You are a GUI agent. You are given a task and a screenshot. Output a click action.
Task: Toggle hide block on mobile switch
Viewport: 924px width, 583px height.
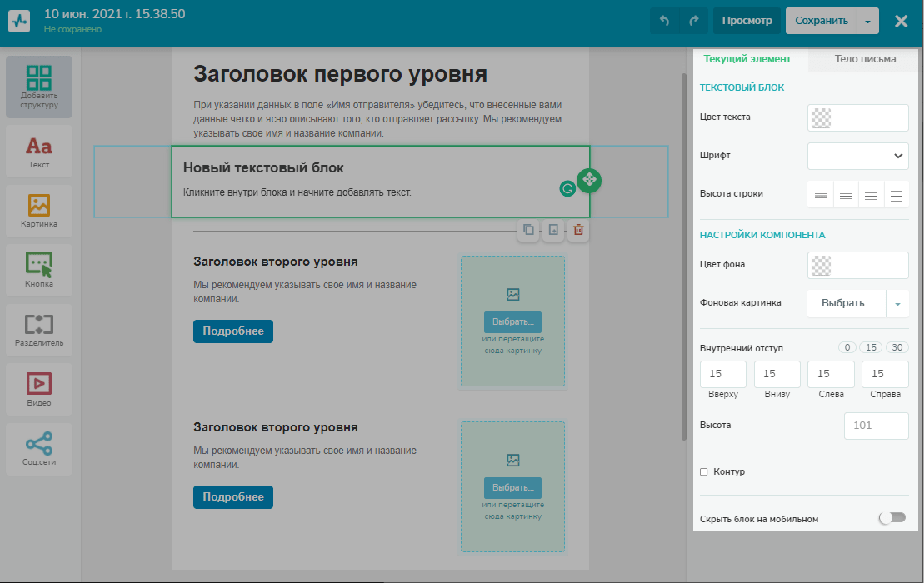[892, 518]
